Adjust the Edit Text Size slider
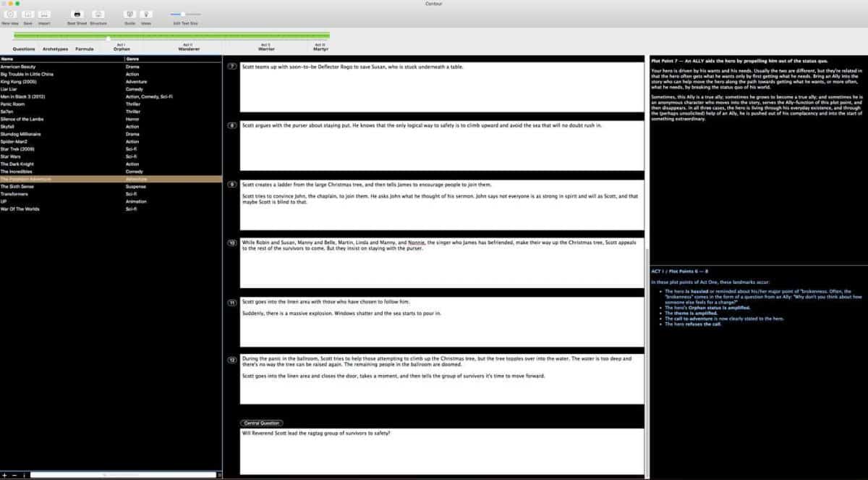This screenshot has width=868, height=480. click(184, 14)
